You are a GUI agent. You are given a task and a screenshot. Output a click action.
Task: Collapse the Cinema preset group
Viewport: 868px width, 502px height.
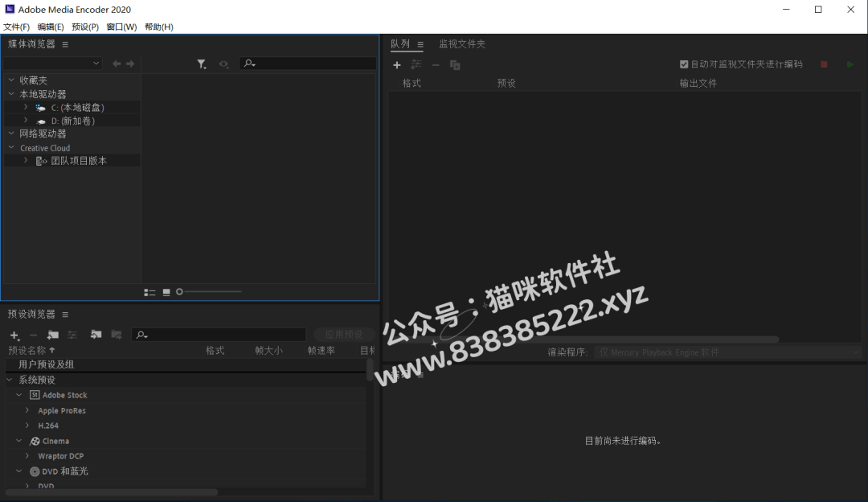pyautogui.click(x=18, y=441)
